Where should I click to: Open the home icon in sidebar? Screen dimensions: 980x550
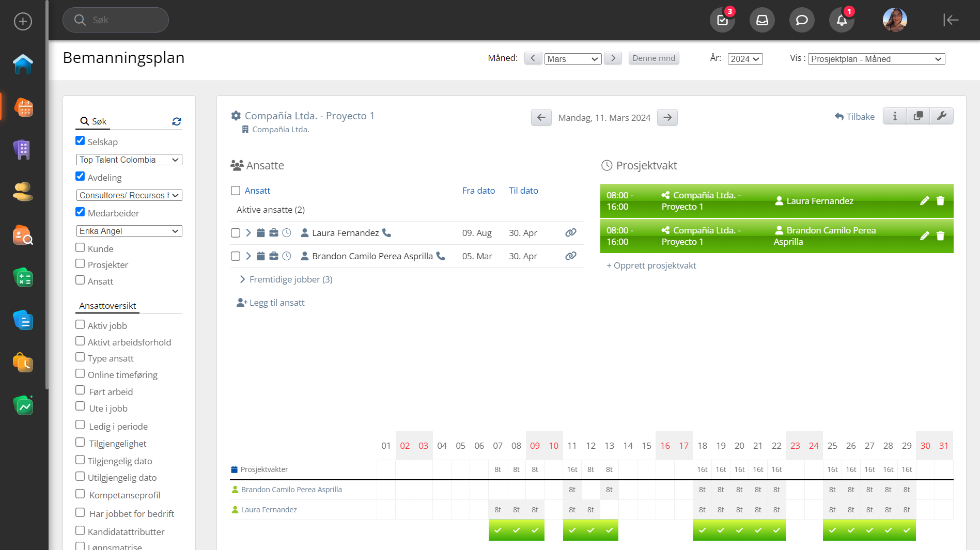click(x=23, y=64)
